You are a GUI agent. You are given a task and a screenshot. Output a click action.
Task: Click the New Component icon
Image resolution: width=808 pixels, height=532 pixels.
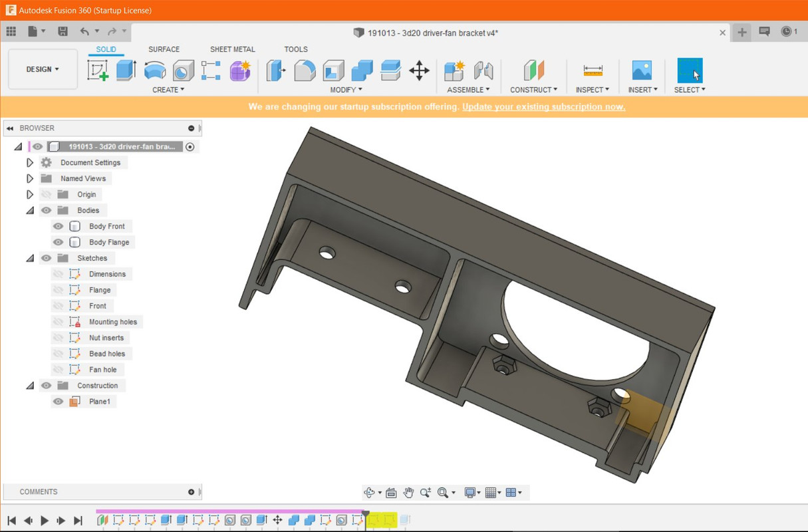click(455, 70)
